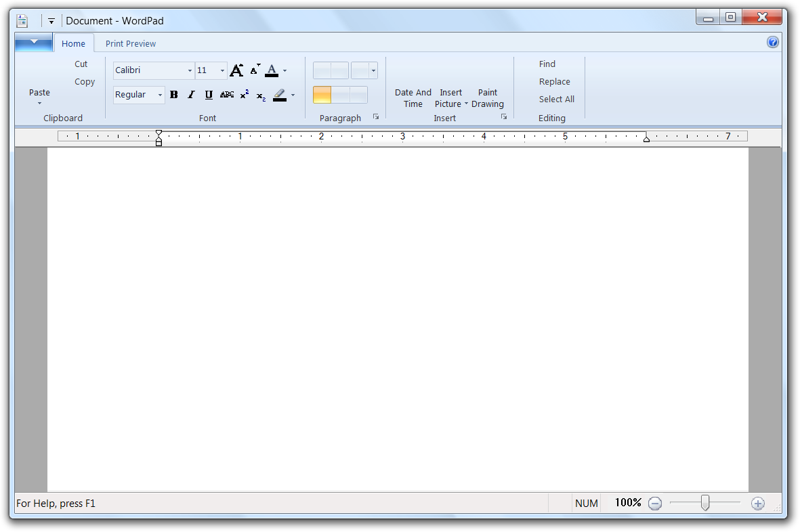Click the Cut command
This screenshot has width=800, height=532.
tap(81, 64)
